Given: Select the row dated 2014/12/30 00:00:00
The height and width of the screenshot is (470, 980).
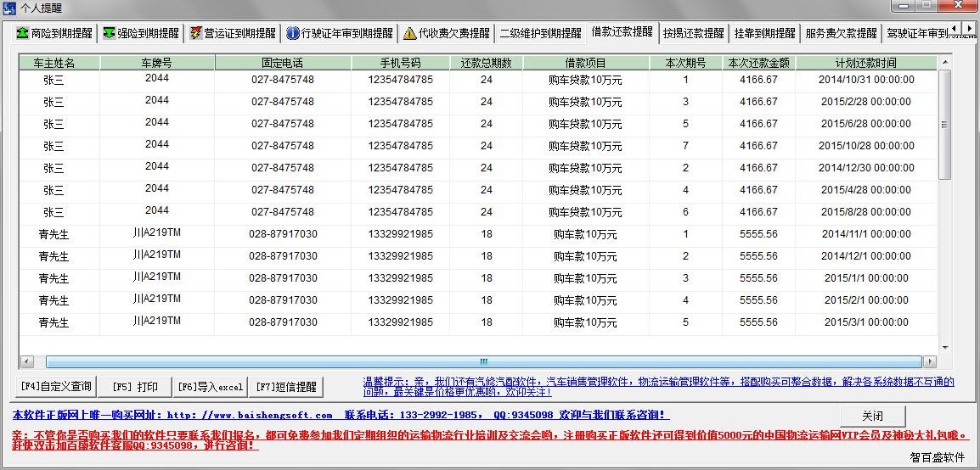Looking at the screenshot, I should click(x=478, y=168).
